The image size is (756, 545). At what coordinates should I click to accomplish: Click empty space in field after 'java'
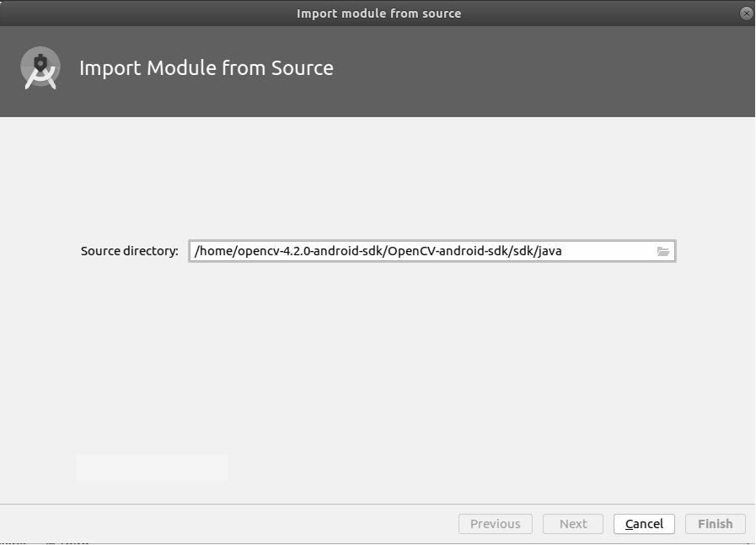[x=608, y=251]
